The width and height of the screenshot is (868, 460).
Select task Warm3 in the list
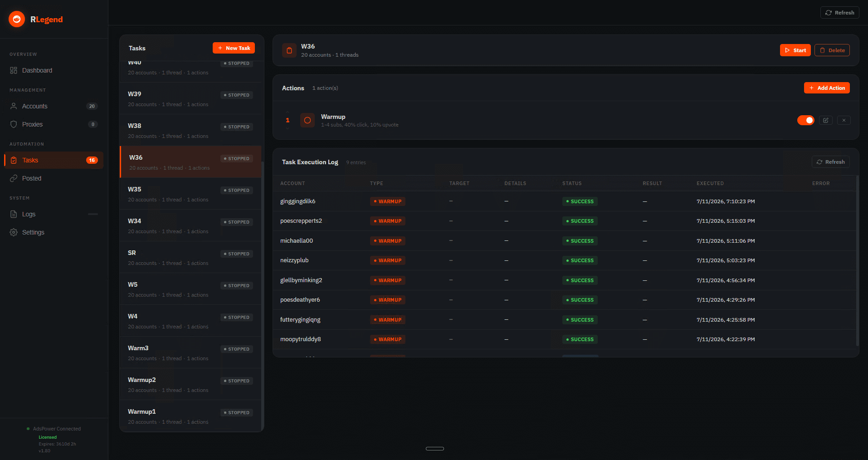tap(190, 352)
